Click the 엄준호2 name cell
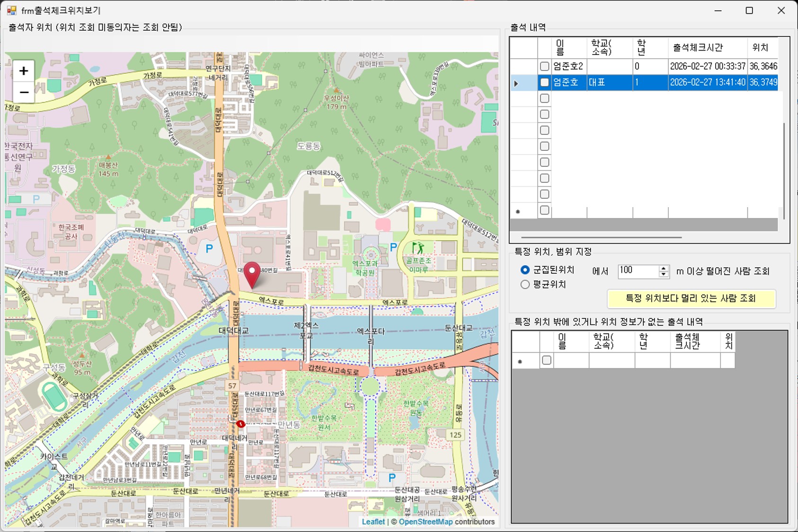 (x=569, y=67)
